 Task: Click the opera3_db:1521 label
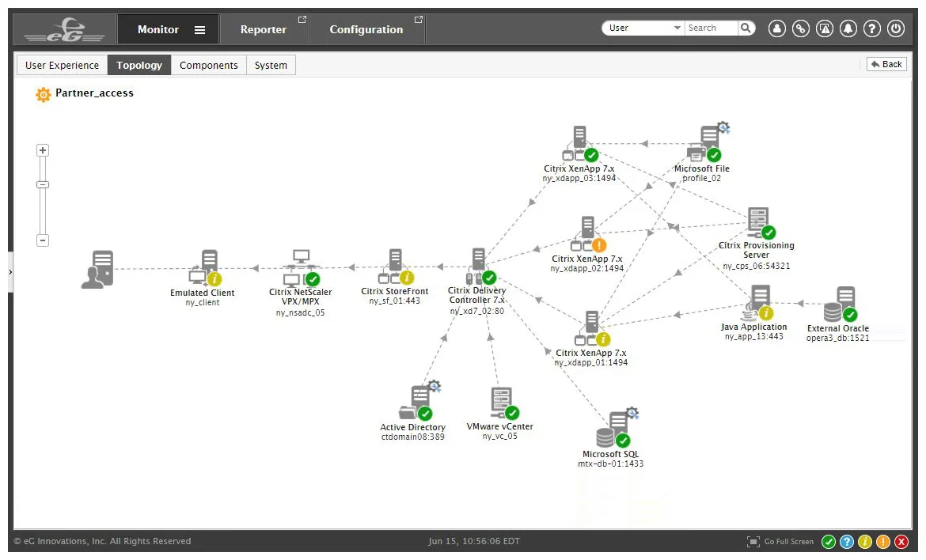point(838,338)
